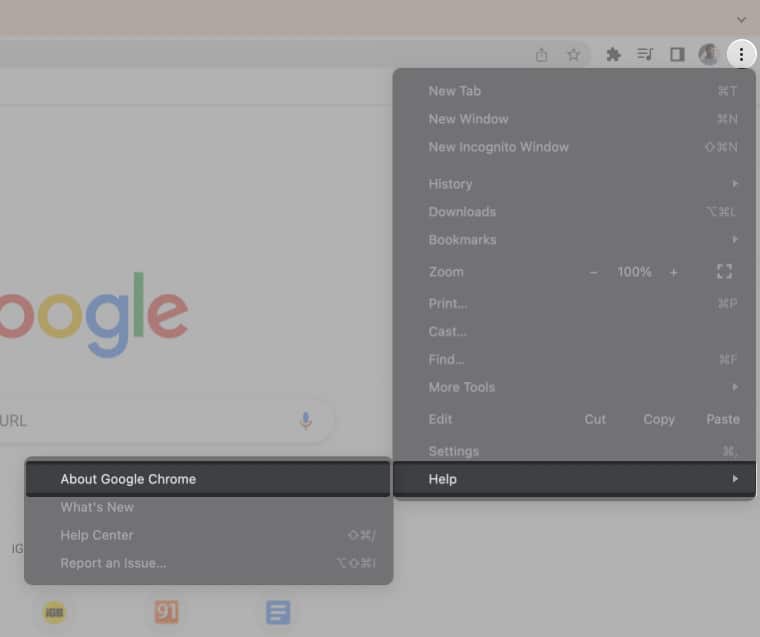Open the media control queue icon
The height and width of the screenshot is (637, 760).
[645, 54]
